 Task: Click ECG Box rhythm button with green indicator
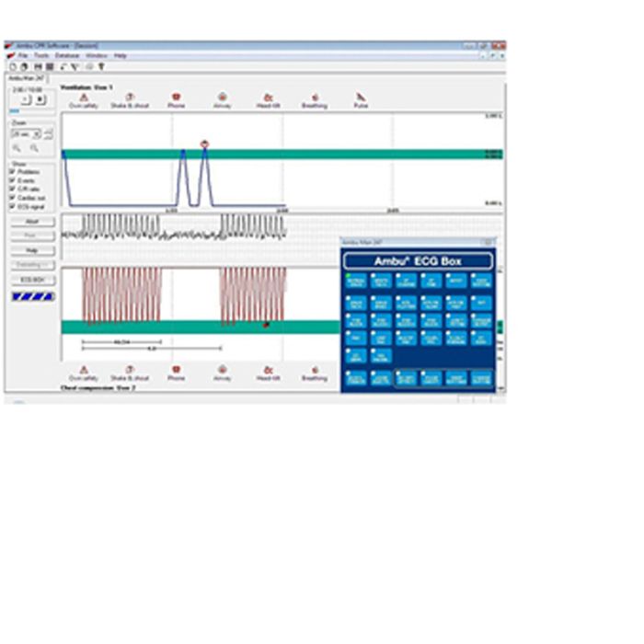pos(356,282)
